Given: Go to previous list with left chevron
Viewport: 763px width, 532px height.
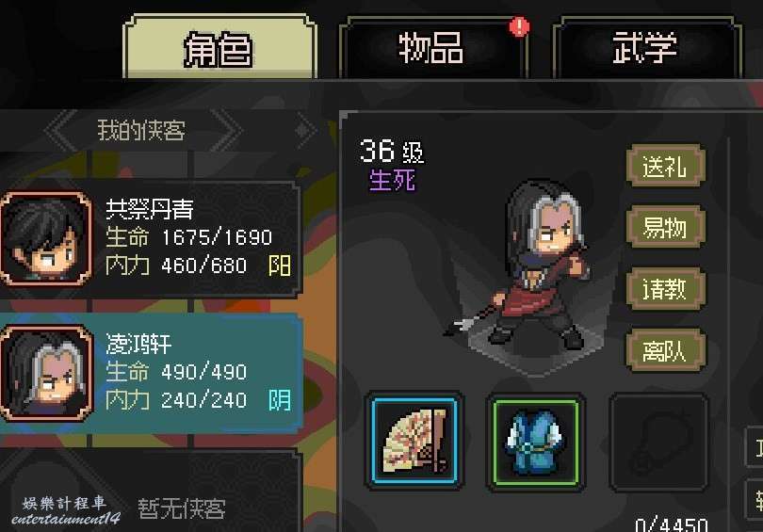Looking at the screenshot, I should point(61,130).
